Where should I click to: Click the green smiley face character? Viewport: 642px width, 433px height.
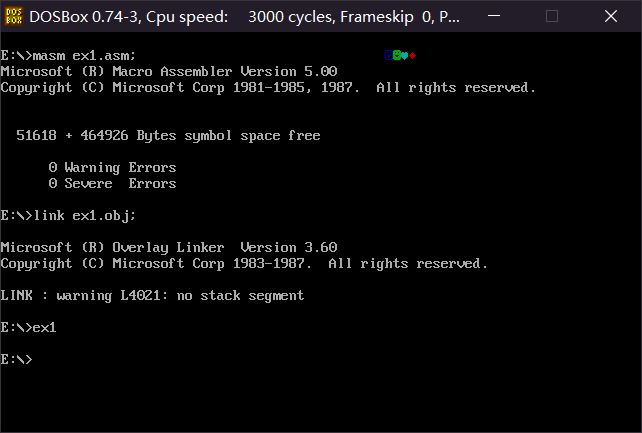click(397, 55)
